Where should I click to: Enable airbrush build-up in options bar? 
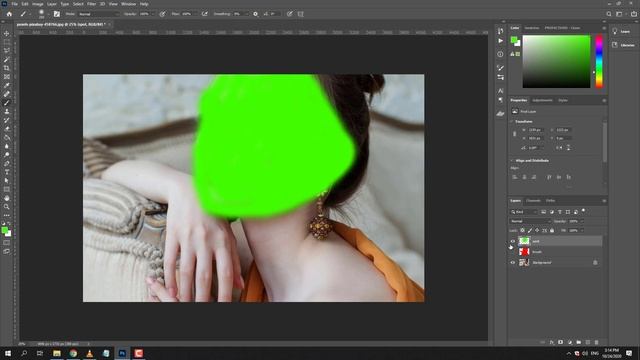(204, 14)
